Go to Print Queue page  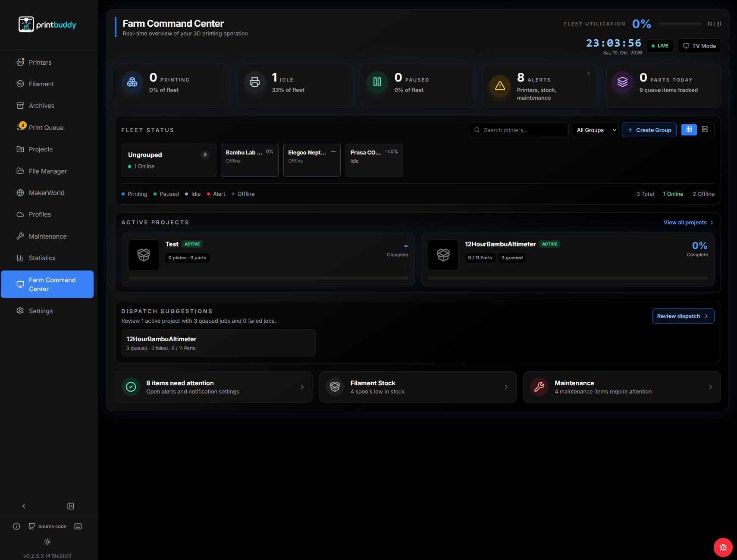click(47, 127)
